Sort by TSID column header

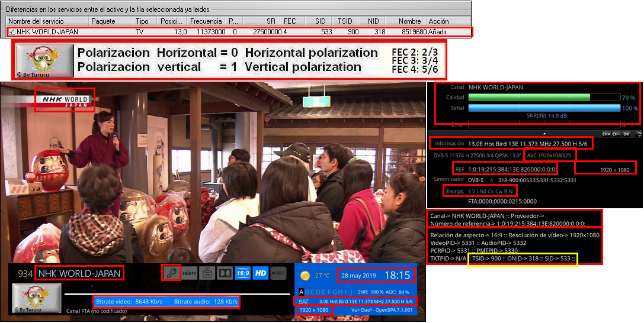(x=345, y=21)
